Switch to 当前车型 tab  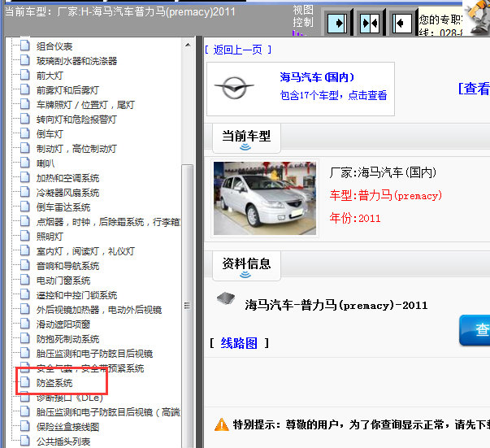pos(246,138)
